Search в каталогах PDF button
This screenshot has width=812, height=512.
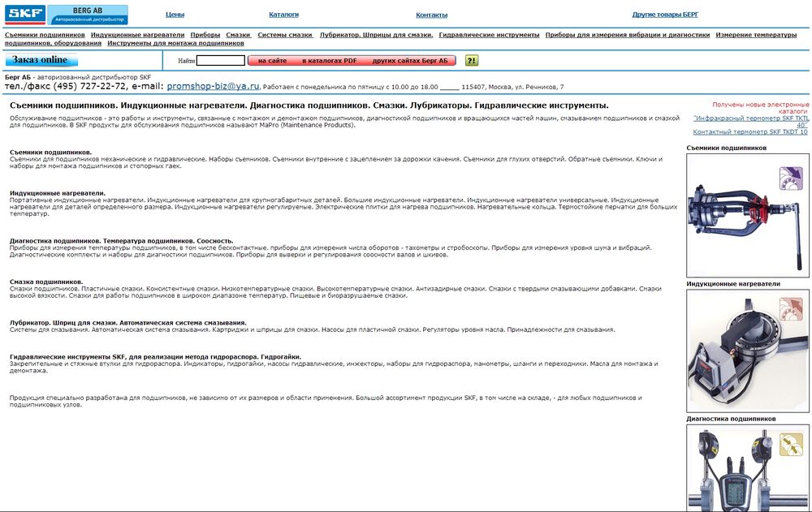pos(330,61)
